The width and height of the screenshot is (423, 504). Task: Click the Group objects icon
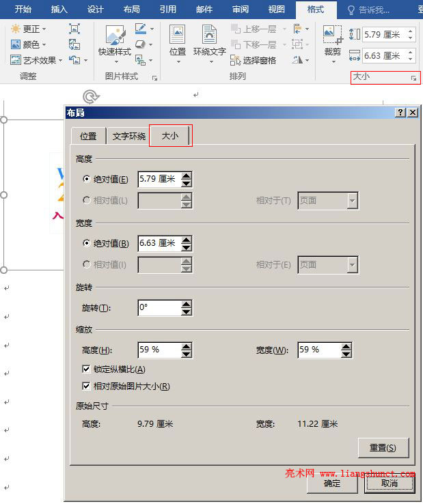298,44
